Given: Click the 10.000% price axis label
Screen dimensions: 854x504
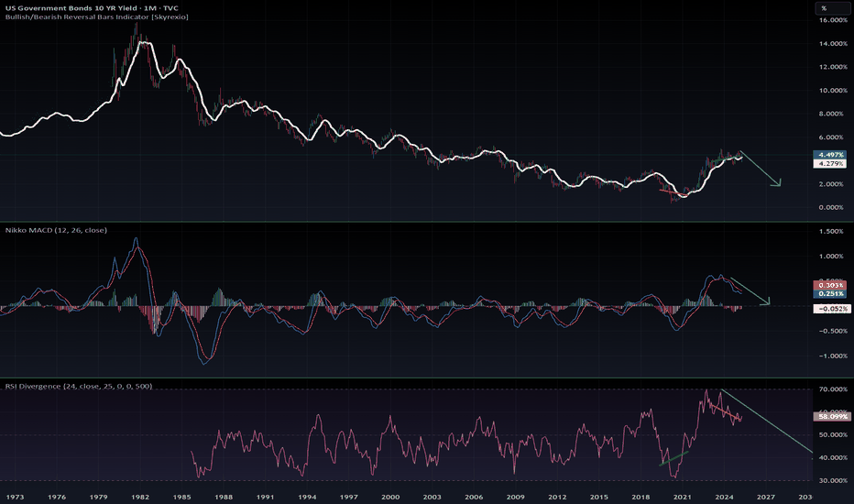Looking at the screenshot, I should tap(833, 91).
